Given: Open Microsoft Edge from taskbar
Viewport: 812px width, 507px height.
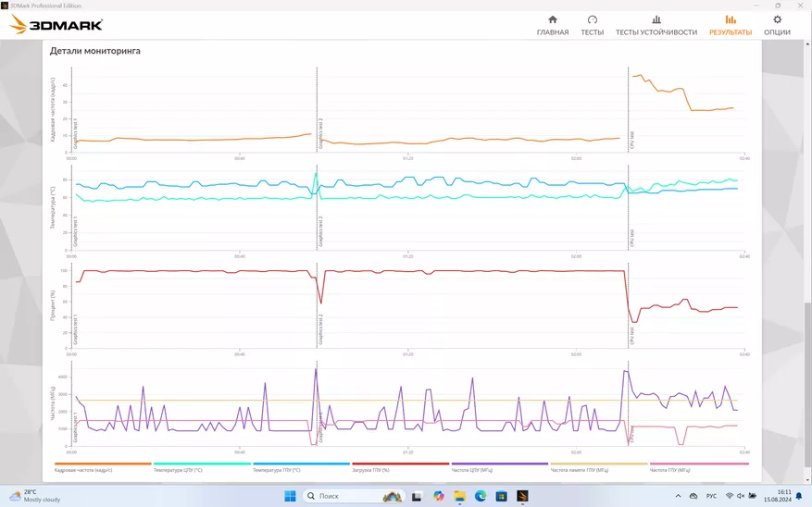Looking at the screenshot, I should point(481,496).
